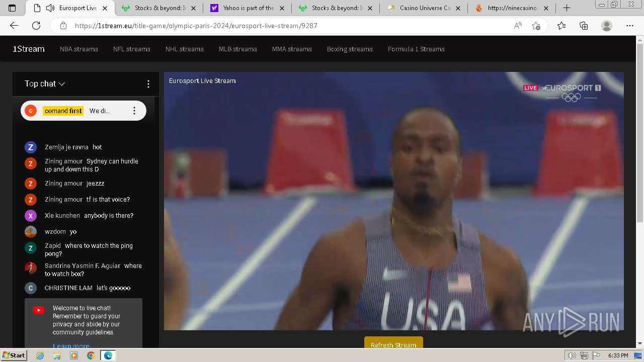Image resolution: width=644 pixels, height=362 pixels.
Task: Open NHL streams page
Action: [185, 49]
